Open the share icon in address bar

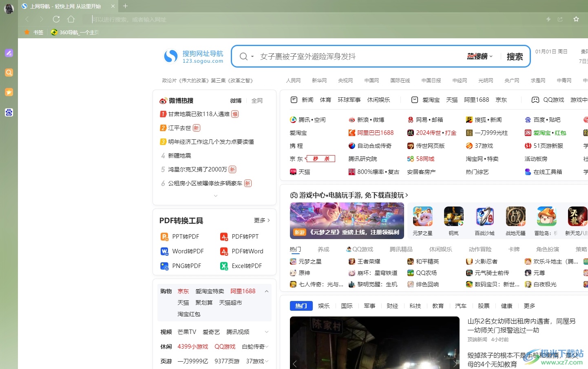[x=560, y=19]
